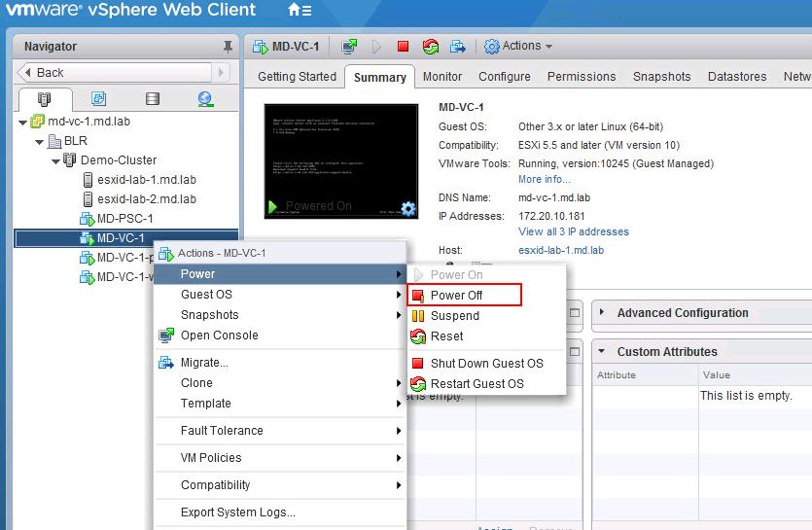
Task: Switch to the Configure tab
Action: click(x=505, y=77)
